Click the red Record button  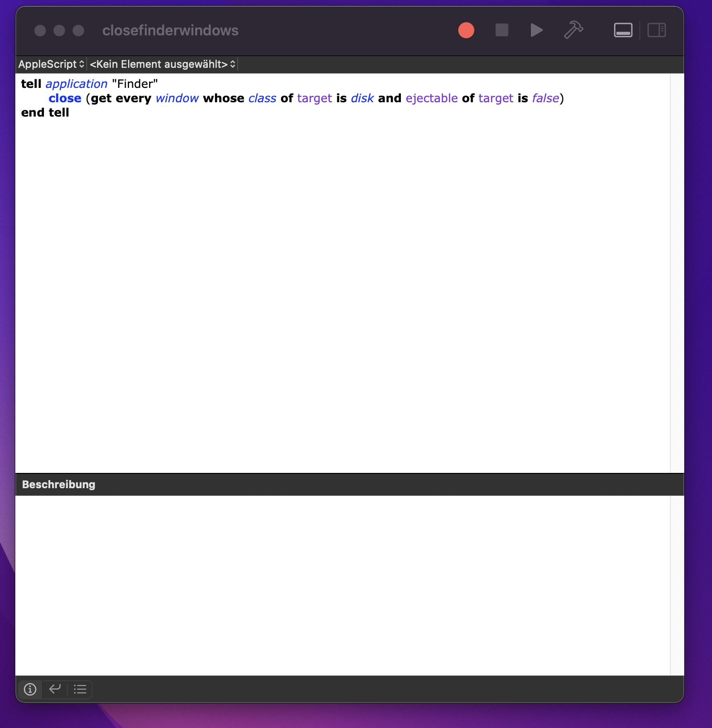(x=466, y=31)
